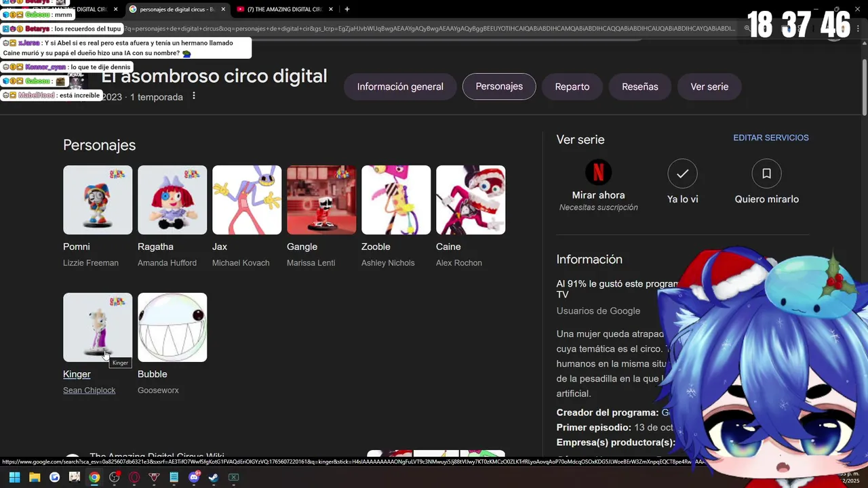The width and height of the screenshot is (868, 488).
Task: Go to the Reseñas tab
Action: (x=640, y=87)
